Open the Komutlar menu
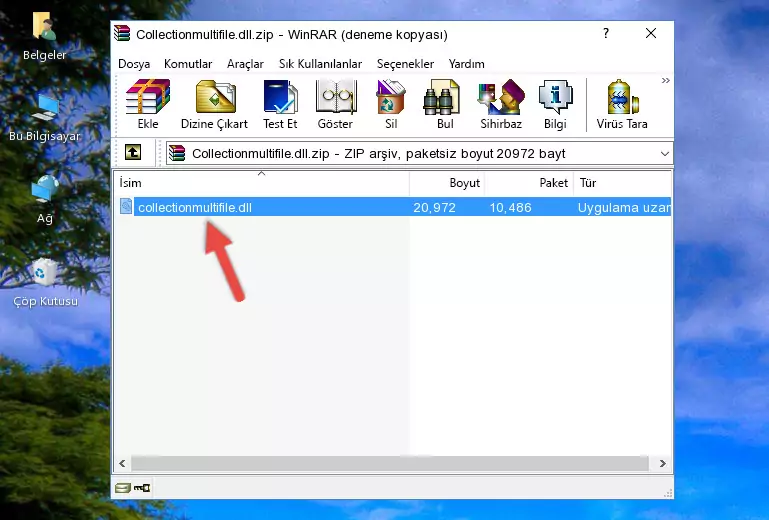Viewport: 769px width, 520px height. [x=188, y=64]
